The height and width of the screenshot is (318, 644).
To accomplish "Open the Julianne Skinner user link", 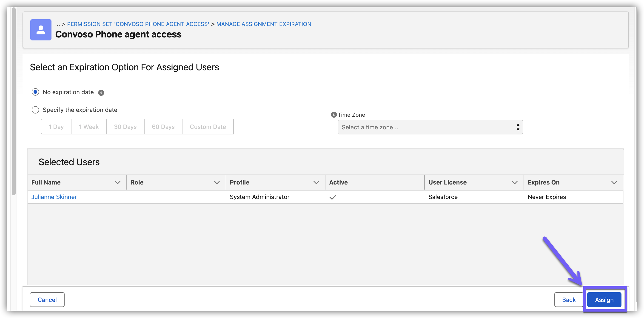I will coord(54,197).
